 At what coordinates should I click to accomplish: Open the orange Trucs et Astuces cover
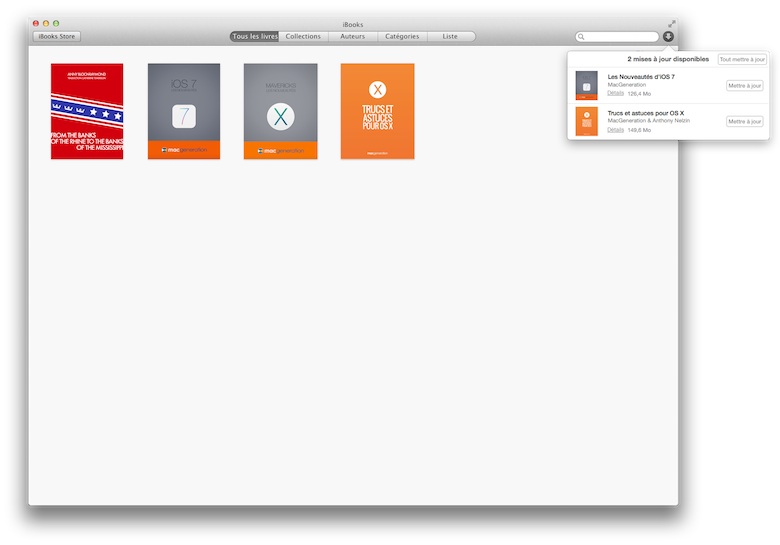tap(378, 111)
